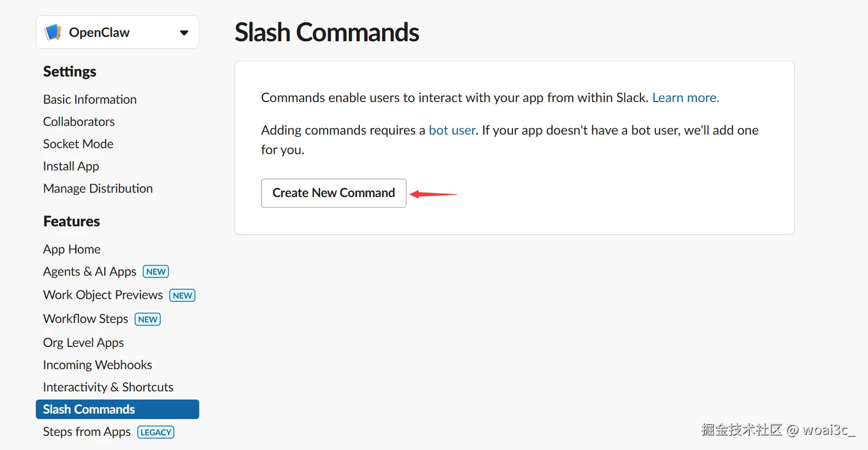Image resolution: width=868 pixels, height=450 pixels.
Task: Select Interactivity & Shortcuts
Action: (x=108, y=387)
